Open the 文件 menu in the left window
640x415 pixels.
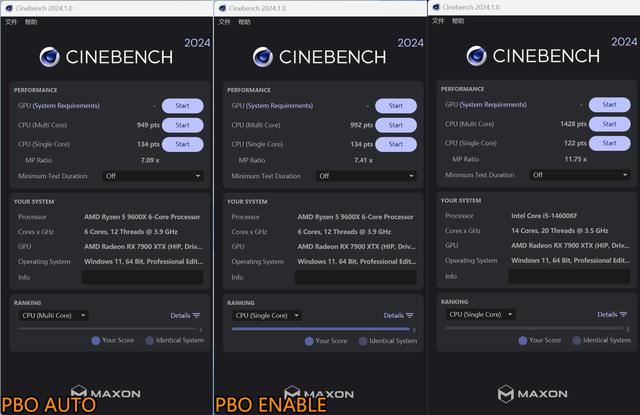pos(12,21)
